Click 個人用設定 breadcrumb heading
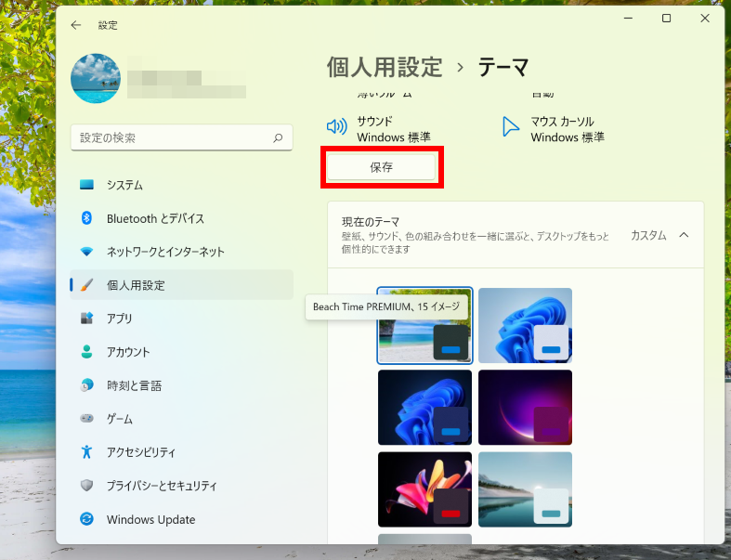 (x=385, y=67)
